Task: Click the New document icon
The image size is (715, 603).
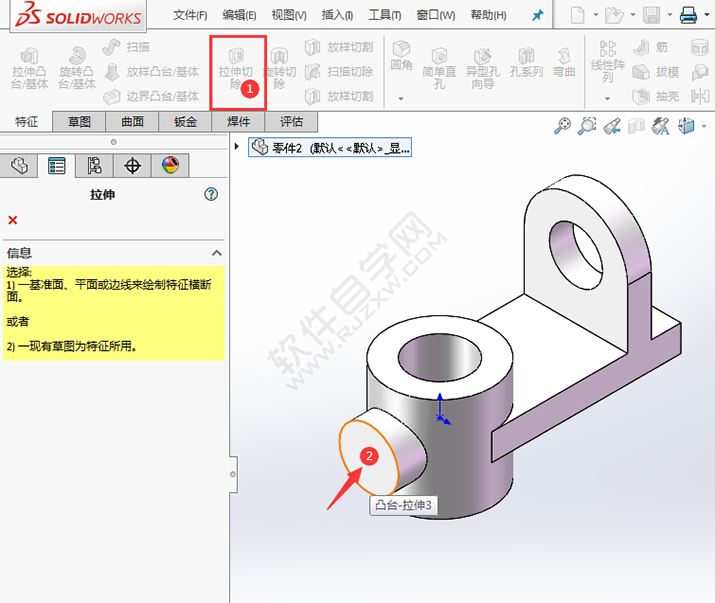Action: [x=577, y=15]
